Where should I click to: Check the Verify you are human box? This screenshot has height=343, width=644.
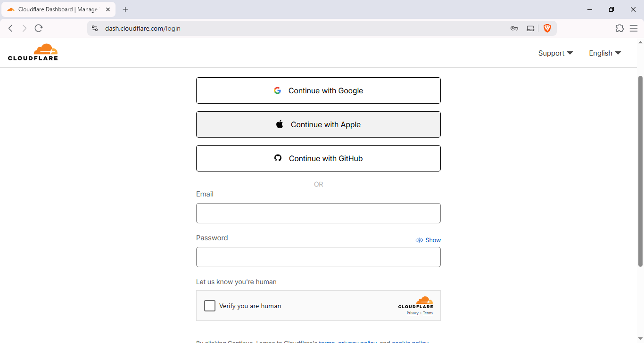pyautogui.click(x=210, y=306)
